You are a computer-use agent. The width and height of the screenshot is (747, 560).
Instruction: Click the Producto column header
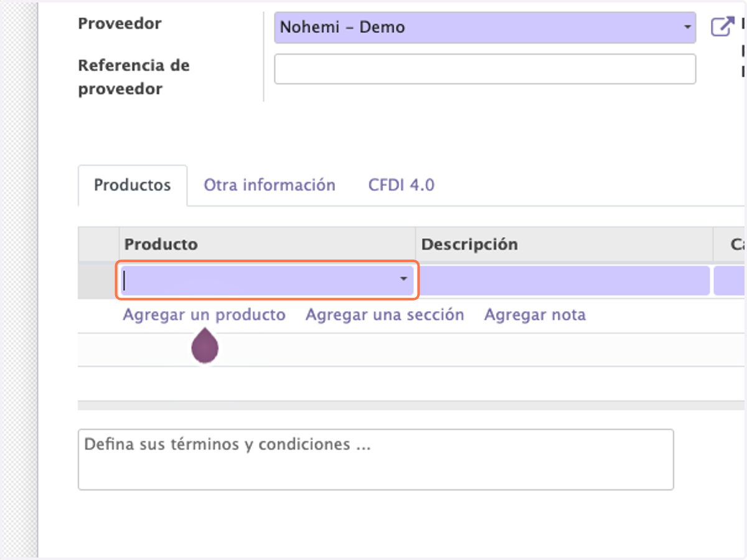tap(267, 244)
